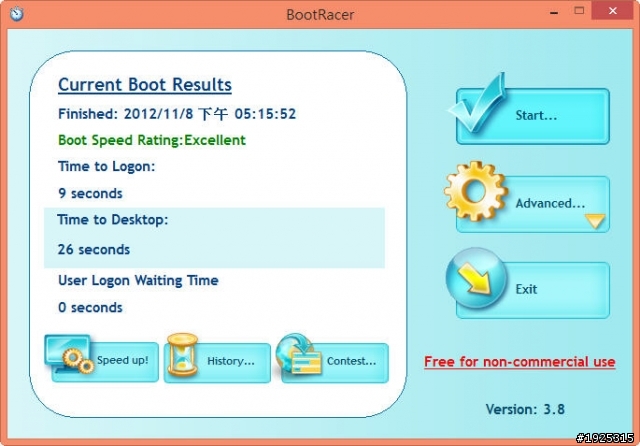Click the hourglass History icon

click(x=182, y=354)
